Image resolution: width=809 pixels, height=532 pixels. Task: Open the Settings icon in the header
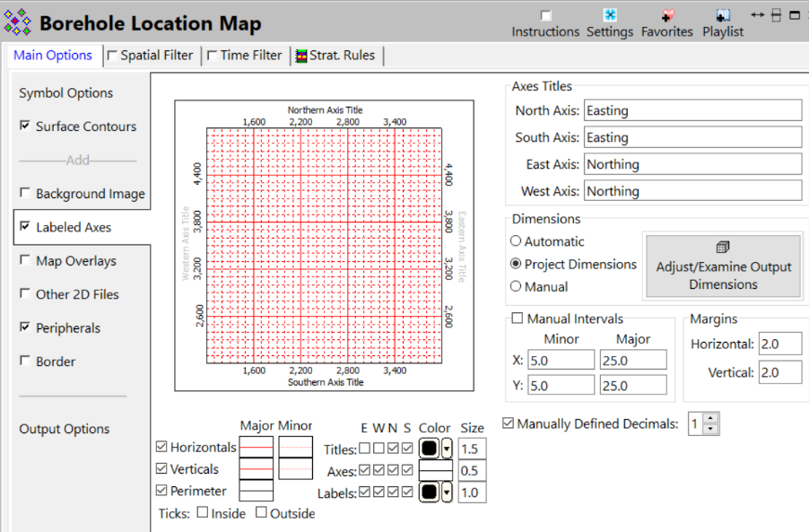click(x=610, y=15)
